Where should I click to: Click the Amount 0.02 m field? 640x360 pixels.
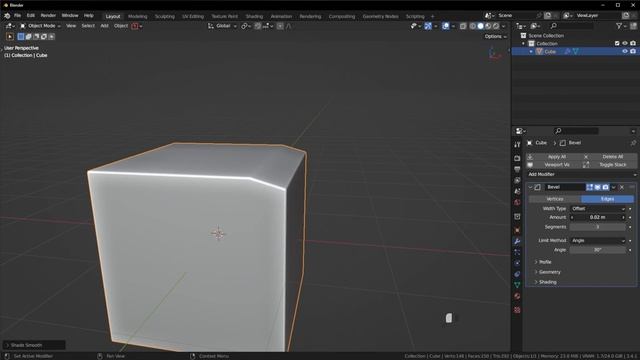(598, 218)
